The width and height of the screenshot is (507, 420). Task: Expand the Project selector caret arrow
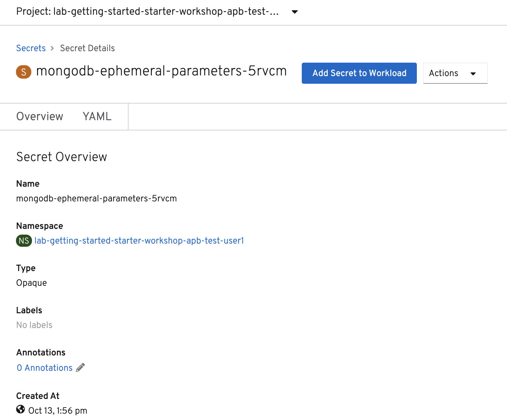[x=295, y=12]
